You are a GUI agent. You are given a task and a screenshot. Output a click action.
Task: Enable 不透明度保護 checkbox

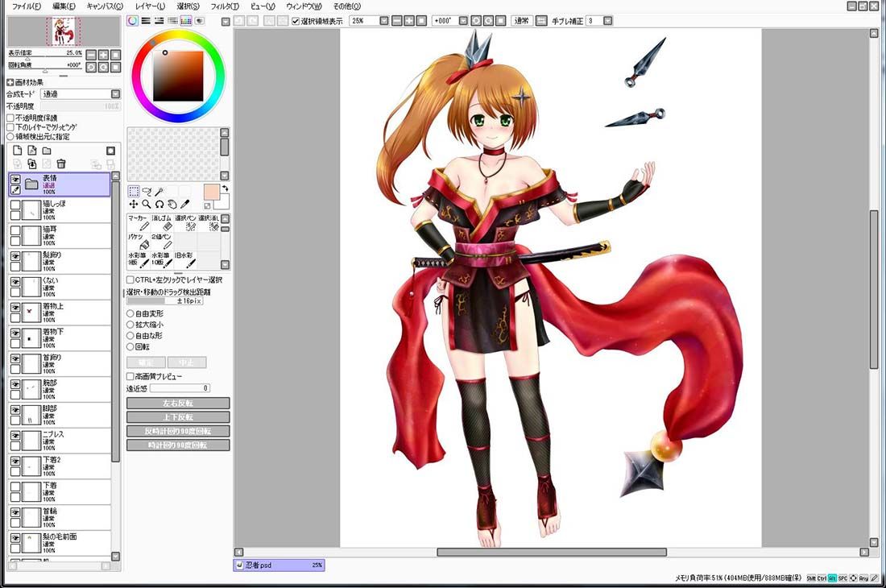[x=10, y=118]
